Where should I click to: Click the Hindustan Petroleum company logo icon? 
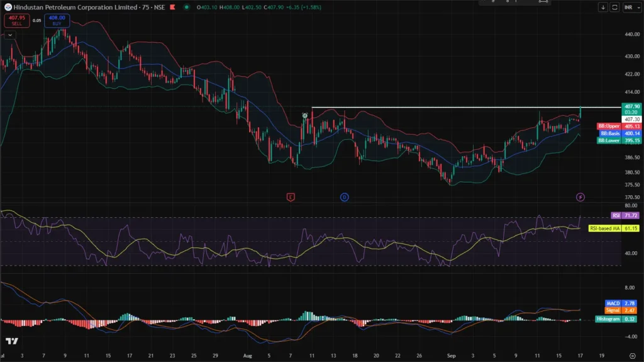pos(8,8)
